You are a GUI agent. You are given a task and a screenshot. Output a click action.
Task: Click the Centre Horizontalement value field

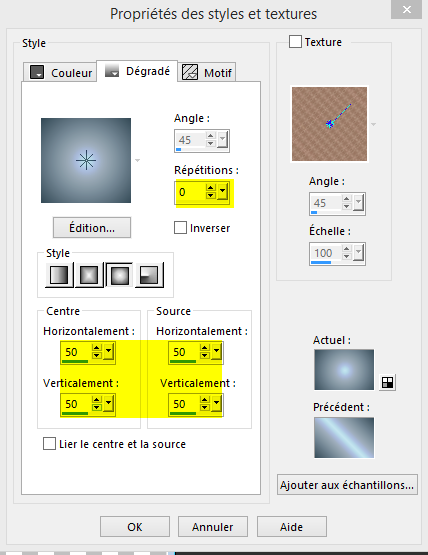pos(76,352)
